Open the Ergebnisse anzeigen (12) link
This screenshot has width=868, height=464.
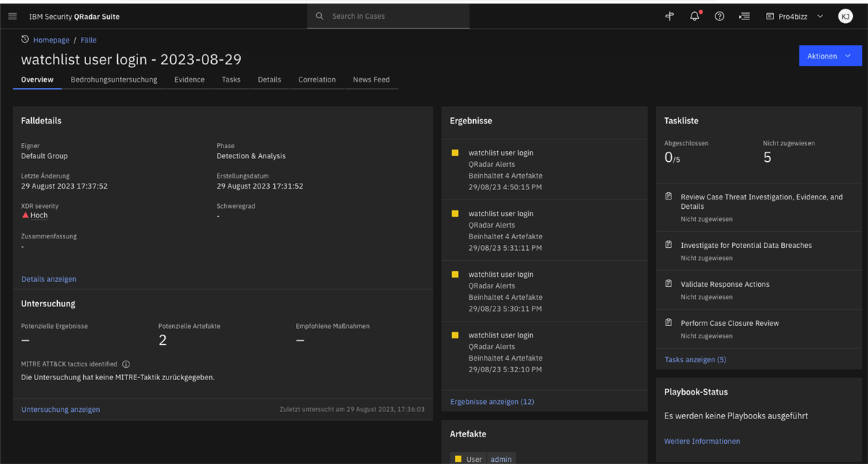492,402
